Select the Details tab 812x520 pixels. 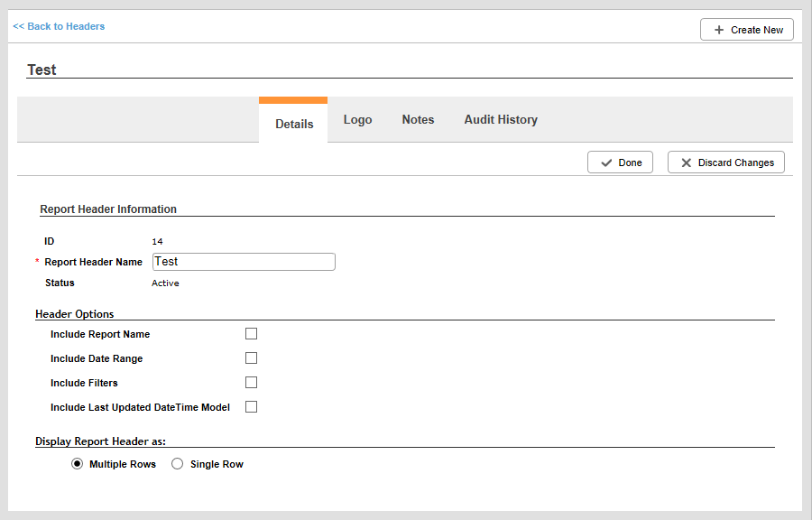[293, 125]
